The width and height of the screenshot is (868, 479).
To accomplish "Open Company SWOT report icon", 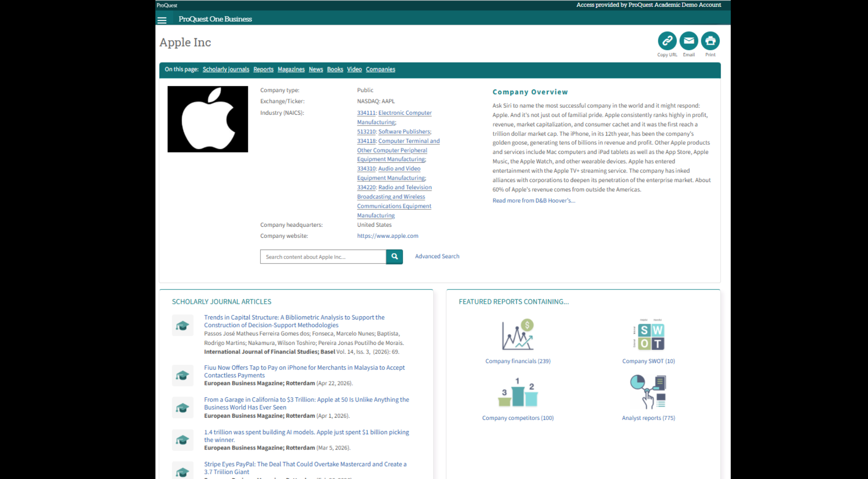I will click(649, 335).
